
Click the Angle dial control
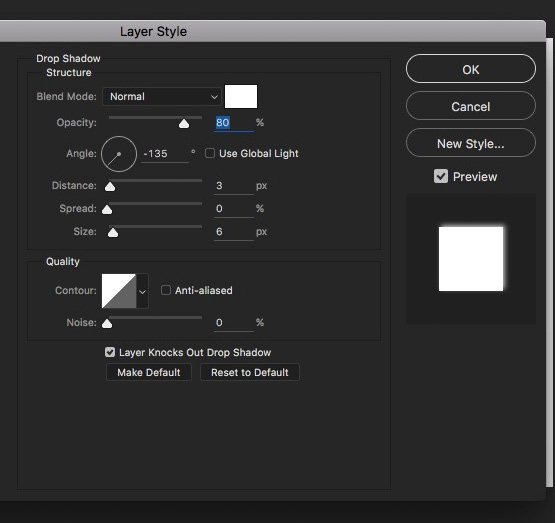tap(119, 154)
